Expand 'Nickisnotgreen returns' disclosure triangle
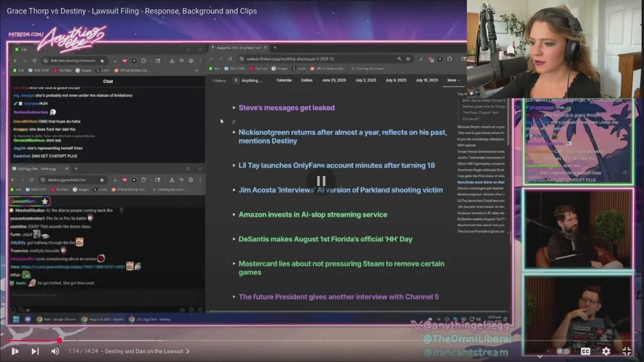This screenshot has height=362, width=644. point(234,132)
